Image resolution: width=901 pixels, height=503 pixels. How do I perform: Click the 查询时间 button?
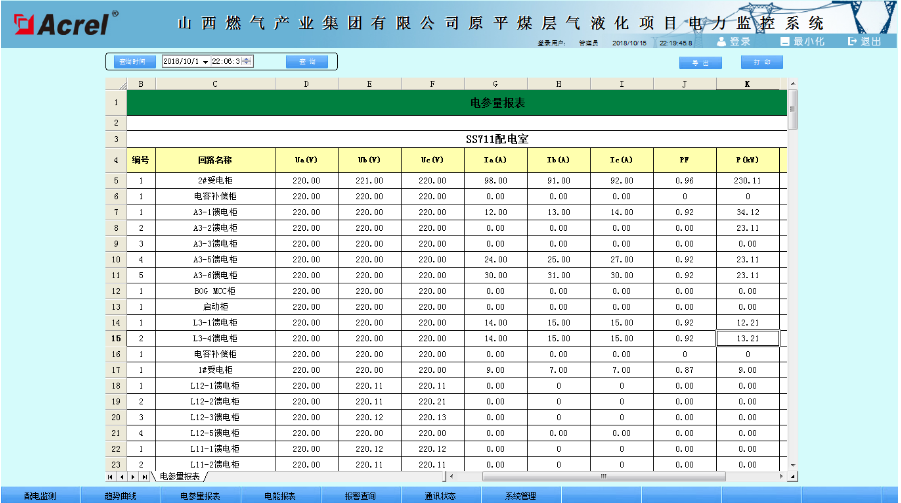tap(134, 62)
